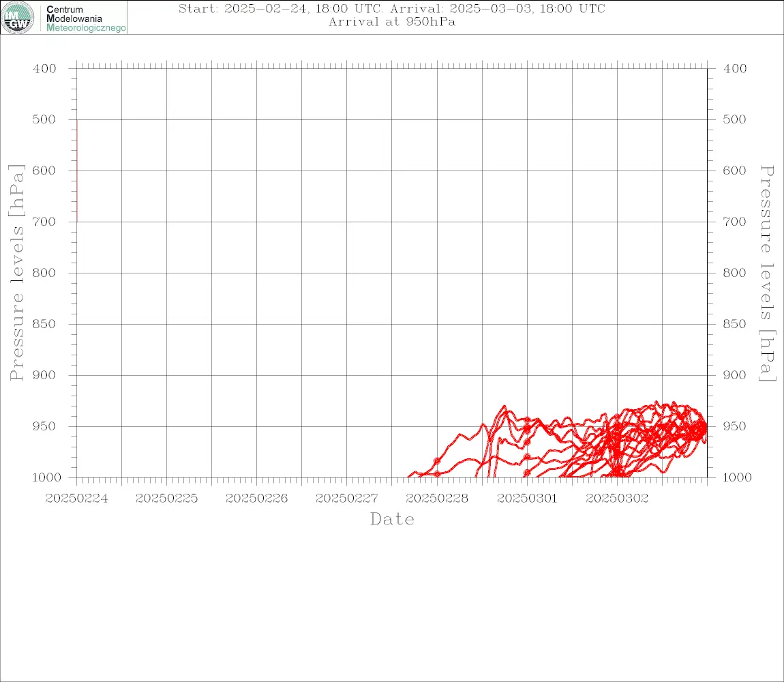The image size is (784, 682).
Task: Click the 20250224 date label
Action: tap(76, 499)
